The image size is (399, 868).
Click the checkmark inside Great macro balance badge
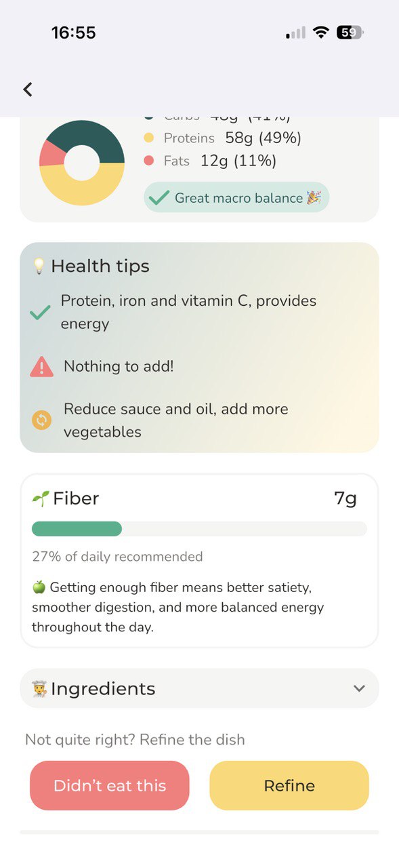[157, 198]
